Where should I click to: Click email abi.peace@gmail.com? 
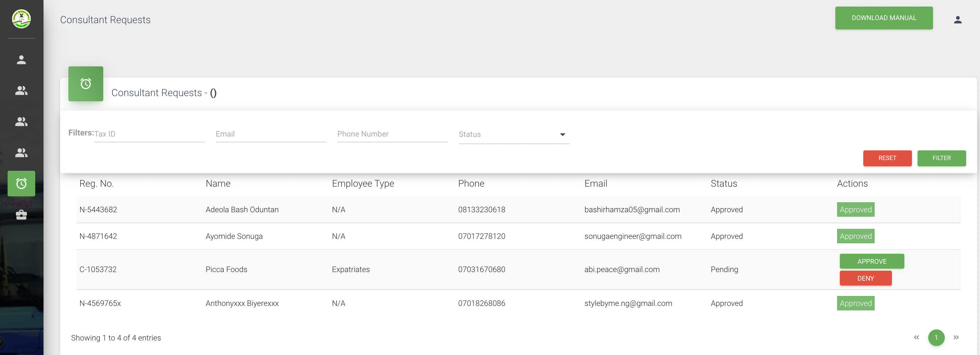(622, 269)
